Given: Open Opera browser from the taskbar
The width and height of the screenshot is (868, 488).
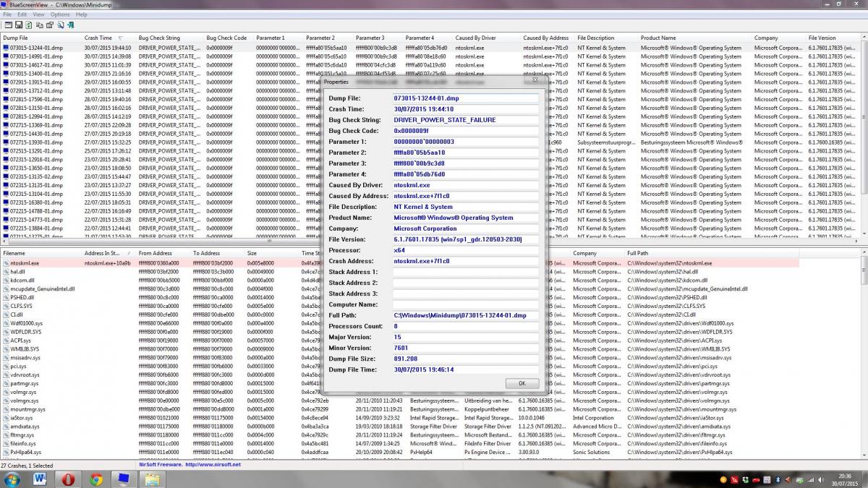Looking at the screenshot, I should (68, 479).
